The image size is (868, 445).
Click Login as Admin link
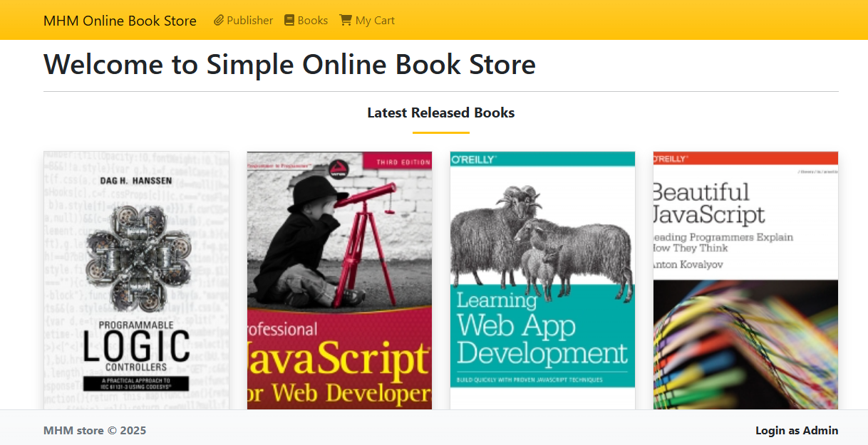pyautogui.click(x=797, y=430)
